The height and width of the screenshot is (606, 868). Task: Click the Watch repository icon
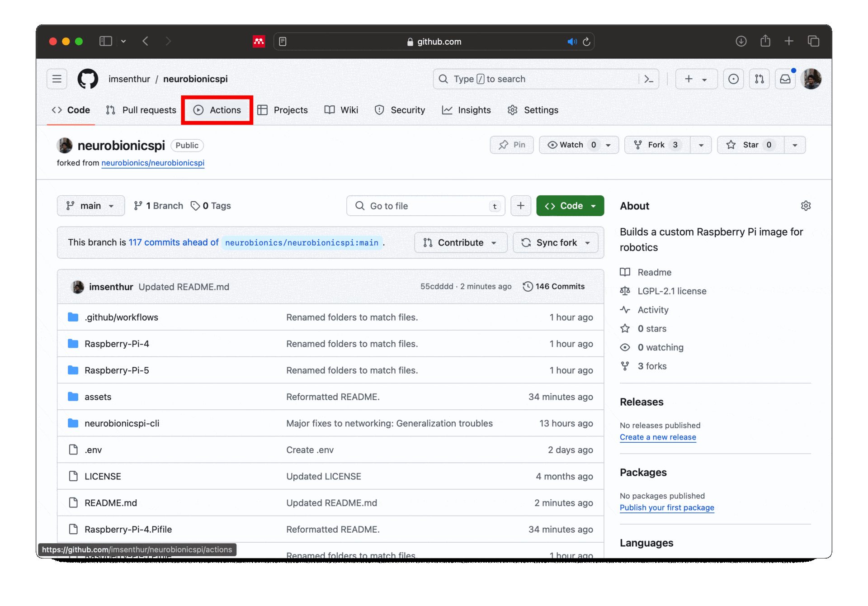pos(553,145)
